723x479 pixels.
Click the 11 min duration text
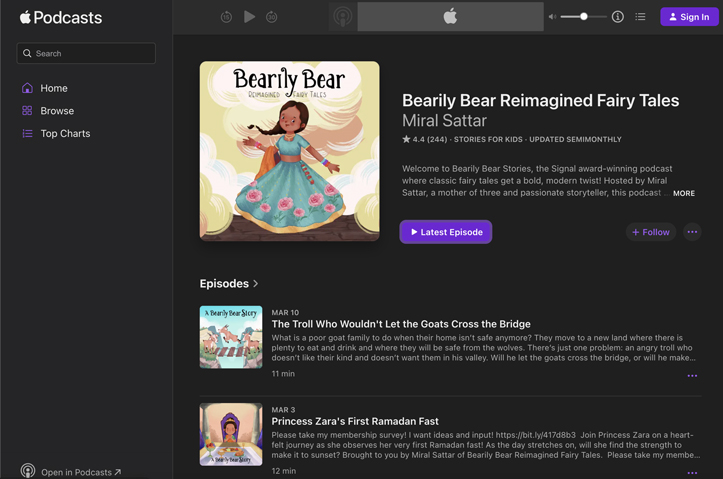click(x=283, y=373)
